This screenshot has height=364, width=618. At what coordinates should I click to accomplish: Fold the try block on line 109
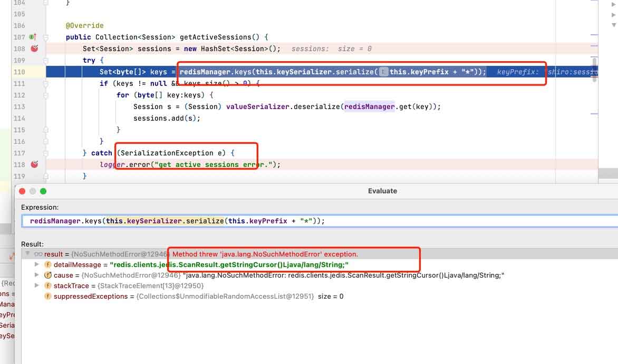(x=46, y=61)
